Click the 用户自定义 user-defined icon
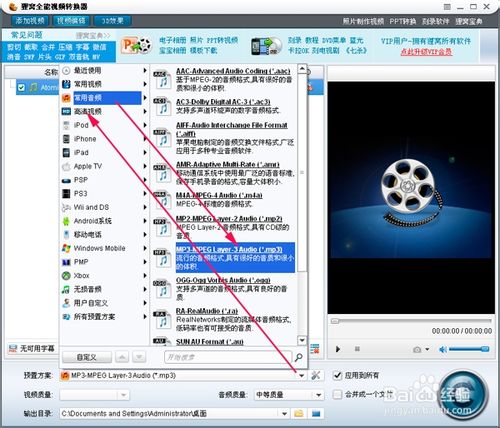This screenshot has height=428, width=500. (x=66, y=303)
